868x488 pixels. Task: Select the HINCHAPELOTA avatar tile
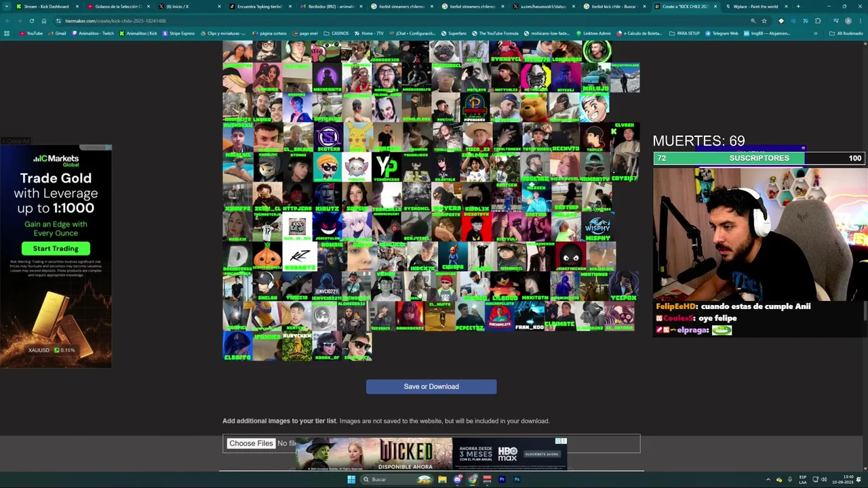500,317
